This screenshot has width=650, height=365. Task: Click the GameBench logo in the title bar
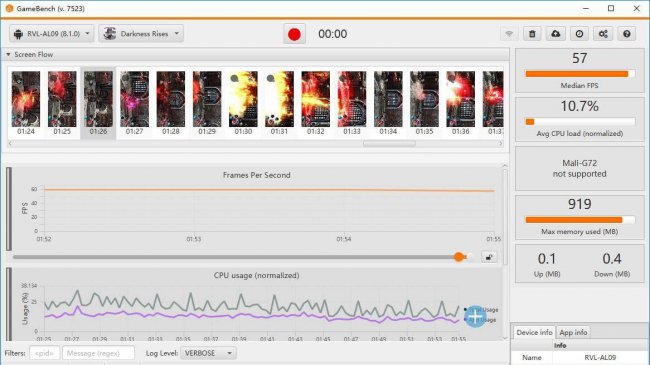click(x=9, y=8)
